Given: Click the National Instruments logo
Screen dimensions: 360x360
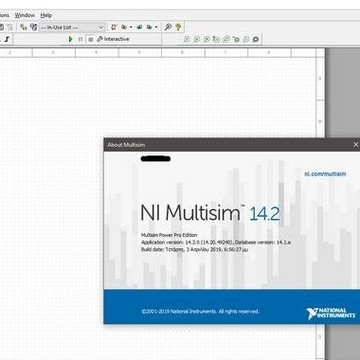Looking at the screenshot, I should [x=331, y=313].
